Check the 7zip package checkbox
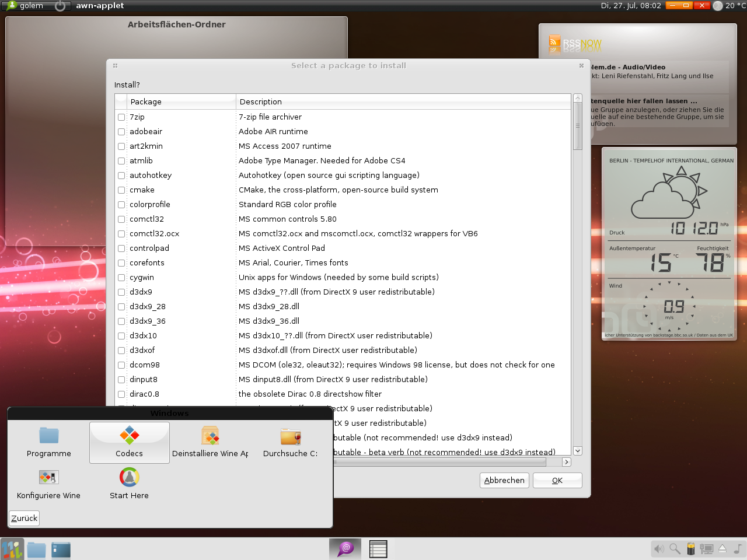 coord(121,117)
